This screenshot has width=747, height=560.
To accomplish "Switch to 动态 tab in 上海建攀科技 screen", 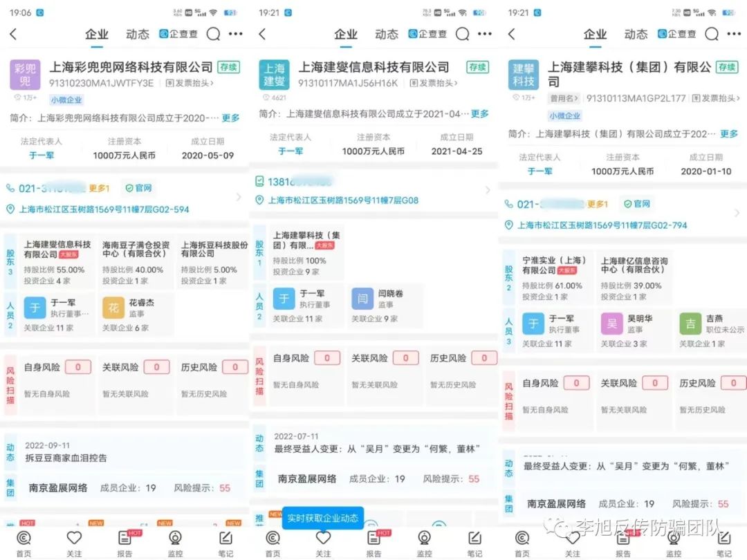I will [x=636, y=35].
